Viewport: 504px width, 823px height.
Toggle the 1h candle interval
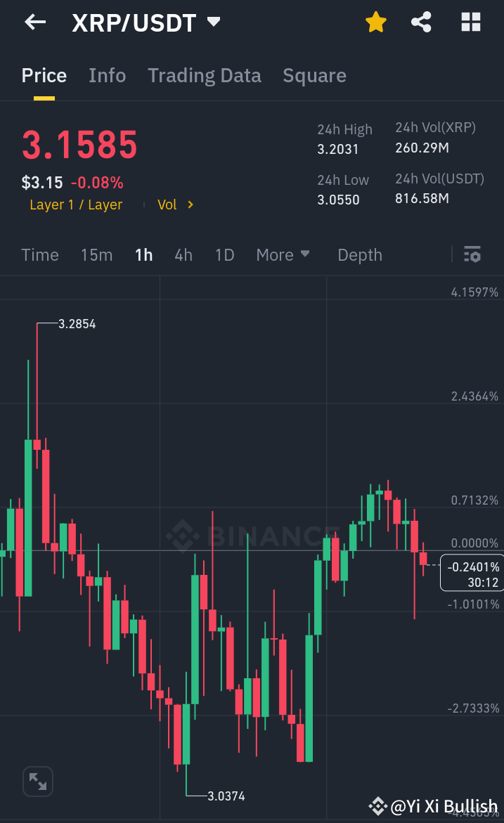(143, 255)
